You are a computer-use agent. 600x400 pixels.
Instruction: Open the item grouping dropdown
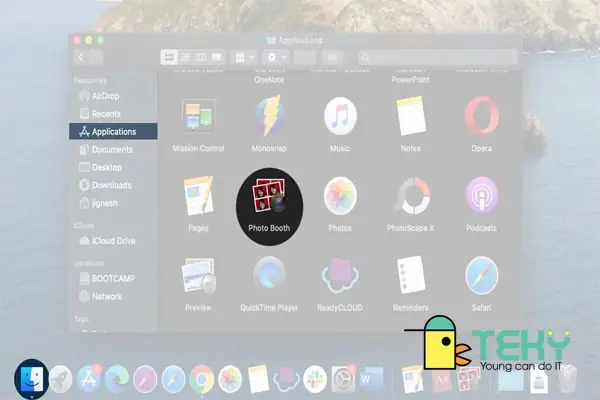pyautogui.click(x=244, y=57)
